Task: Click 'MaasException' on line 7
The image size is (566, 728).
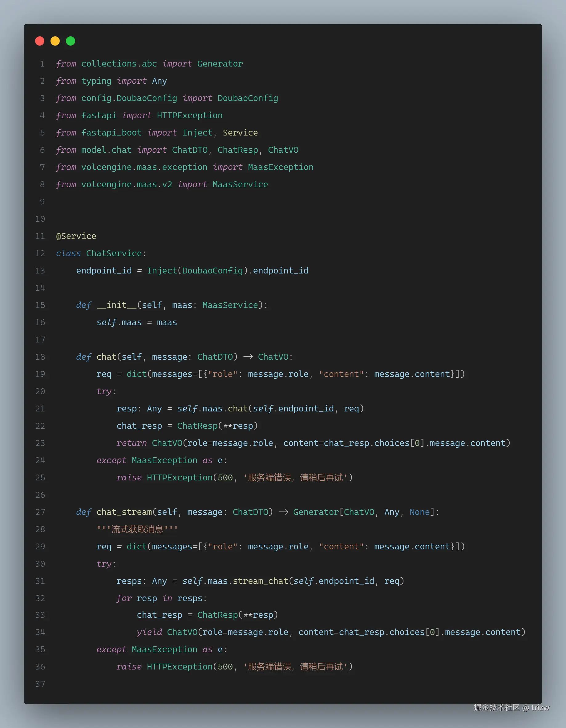Action: tap(281, 167)
